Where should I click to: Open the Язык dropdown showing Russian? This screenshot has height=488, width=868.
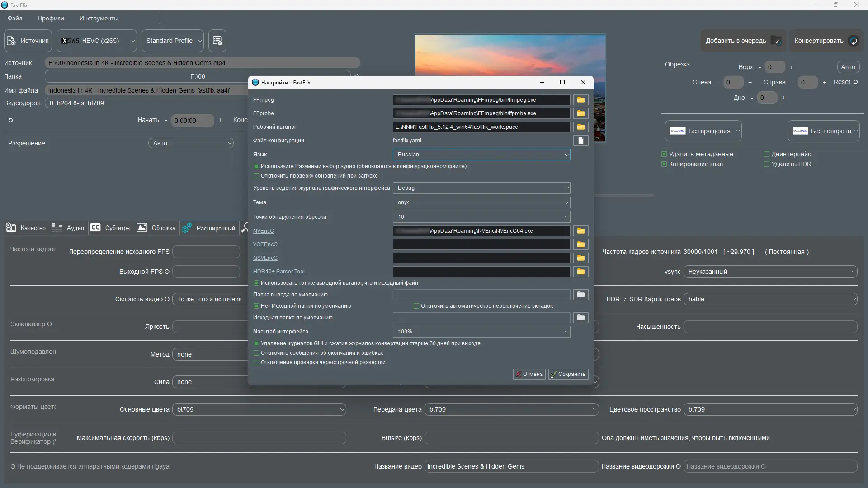[481, 155]
